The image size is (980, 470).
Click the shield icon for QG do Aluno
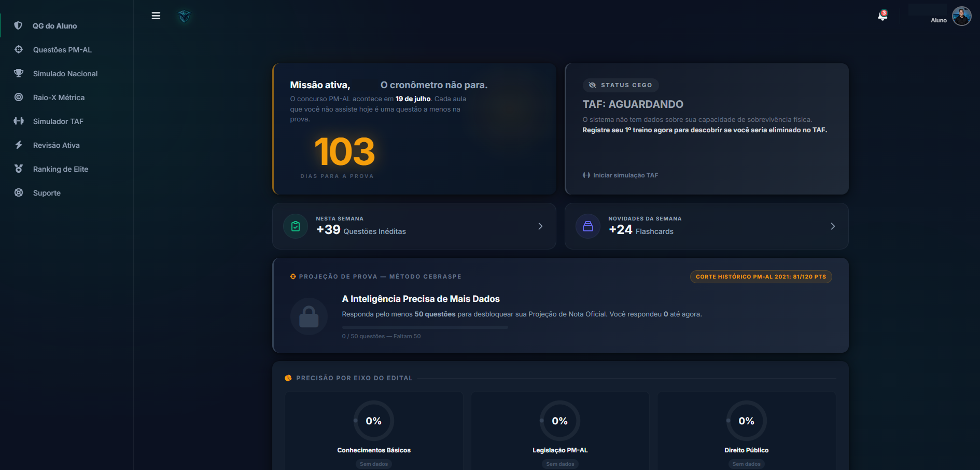coord(18,25)
